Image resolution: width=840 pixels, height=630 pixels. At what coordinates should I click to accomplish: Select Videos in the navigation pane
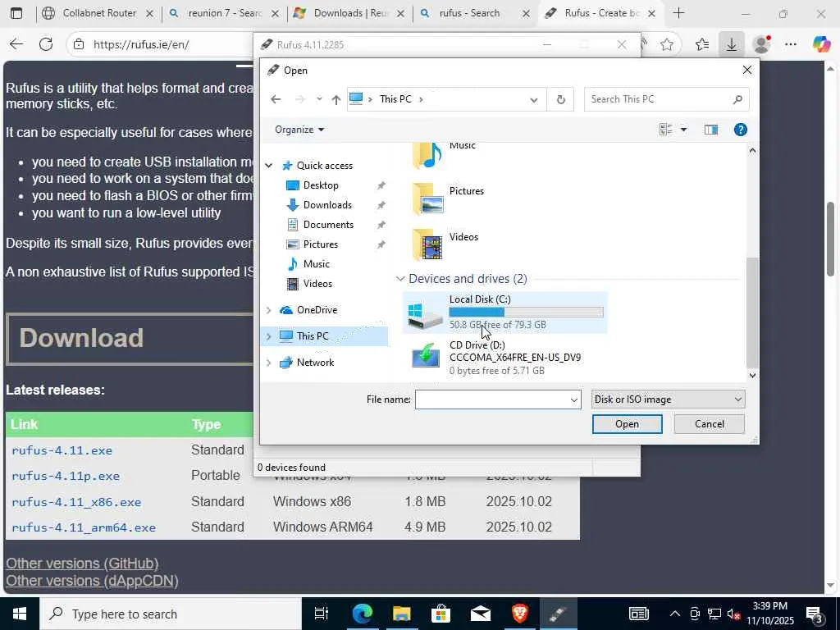(317, 283)
